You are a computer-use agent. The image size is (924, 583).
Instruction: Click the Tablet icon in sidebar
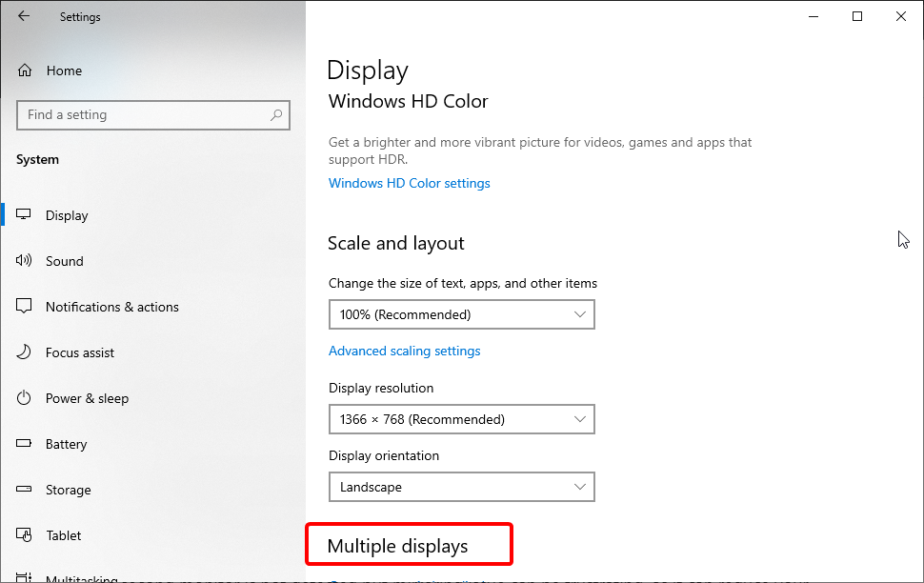click(x=24, y=534)
